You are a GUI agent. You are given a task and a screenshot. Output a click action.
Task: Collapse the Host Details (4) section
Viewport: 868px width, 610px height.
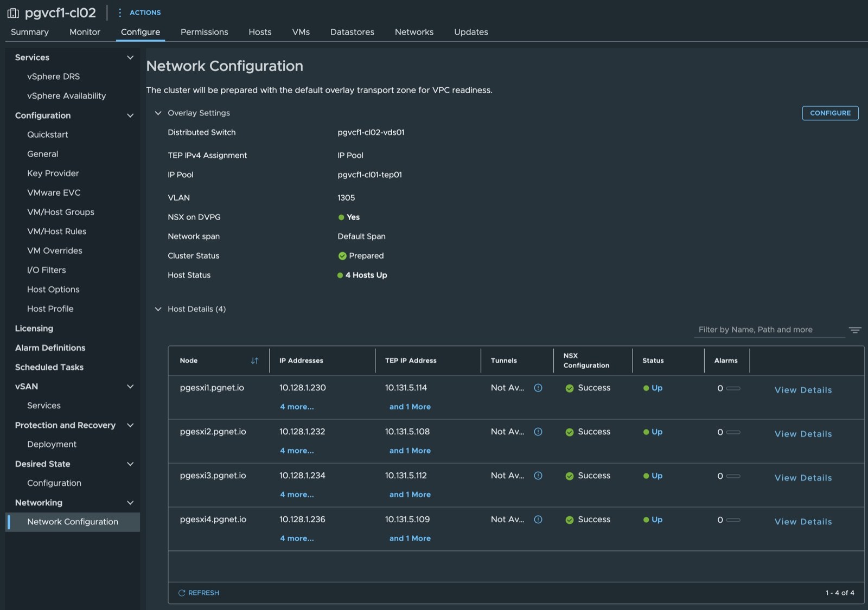[x=158, y=309]
